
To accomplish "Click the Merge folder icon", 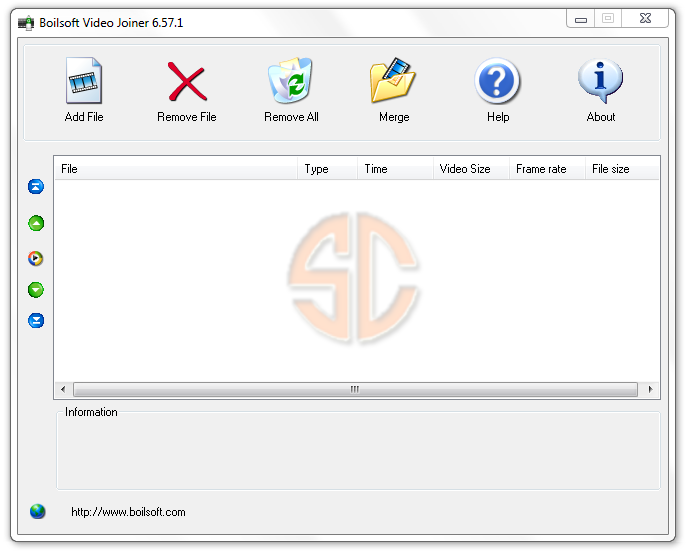I will (x=393, y=80).
